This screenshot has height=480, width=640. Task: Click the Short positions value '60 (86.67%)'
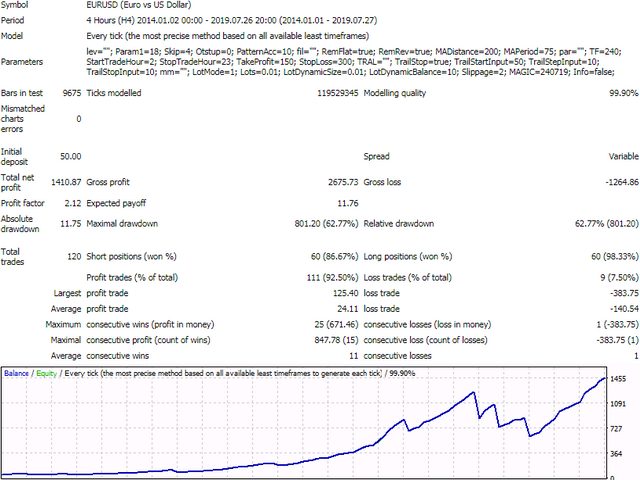(x=334, y=257)
